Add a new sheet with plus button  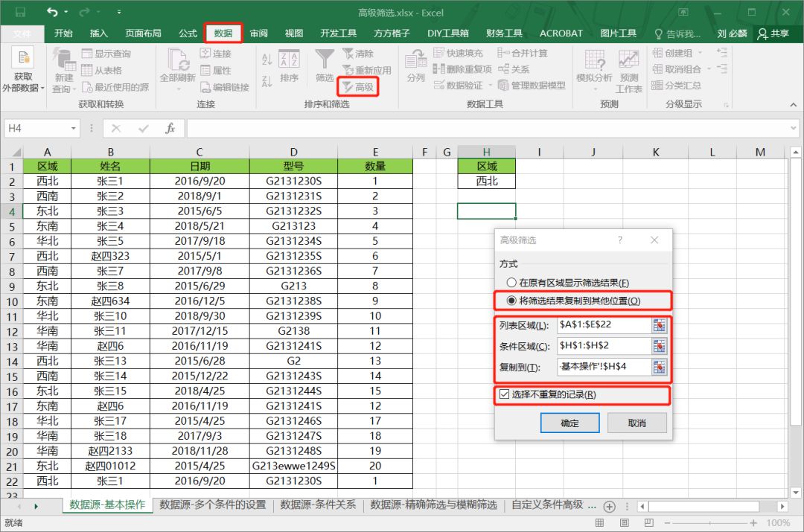[x=609, y=507]
